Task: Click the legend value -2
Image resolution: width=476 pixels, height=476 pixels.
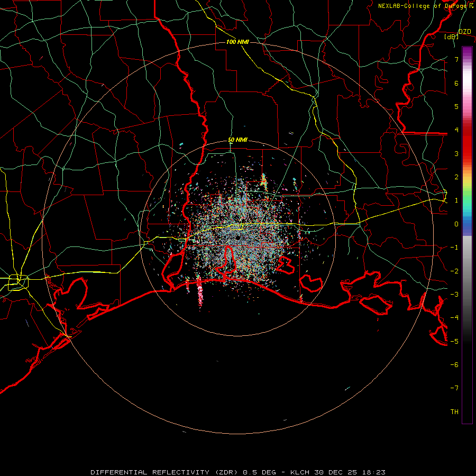Action: point(454,271)
